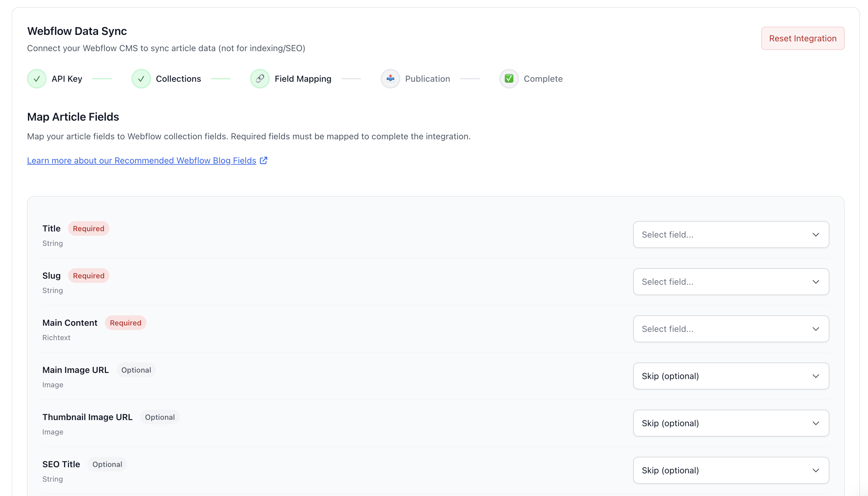Image resolution: width=868 pixels, height=496 pixels.
Task: Open the Title field selector dropdown
Action: [x=731, y=234]
